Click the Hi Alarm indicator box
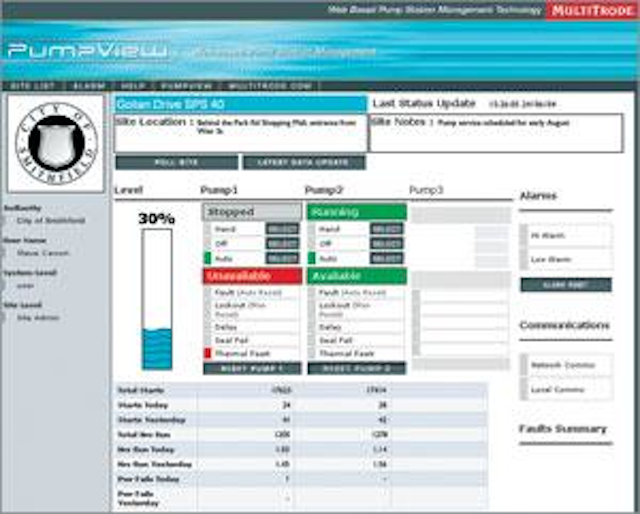Screen dimensions: 640x514 tap(524, 236)
